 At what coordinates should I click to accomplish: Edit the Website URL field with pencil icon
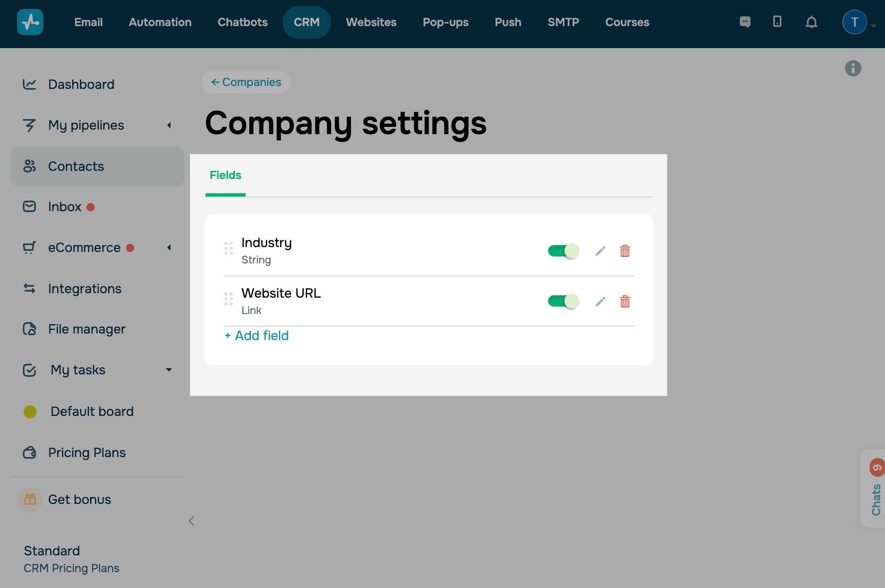click(600, 301)
